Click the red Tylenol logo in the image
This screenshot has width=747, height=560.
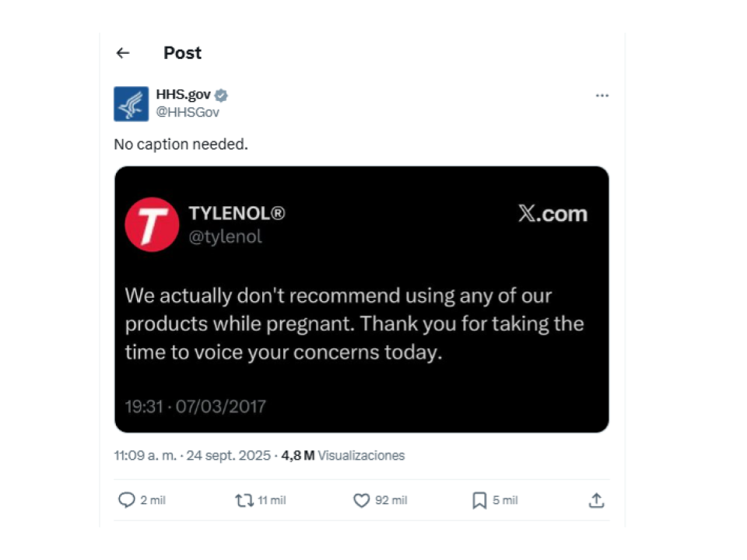click(152, 225)
